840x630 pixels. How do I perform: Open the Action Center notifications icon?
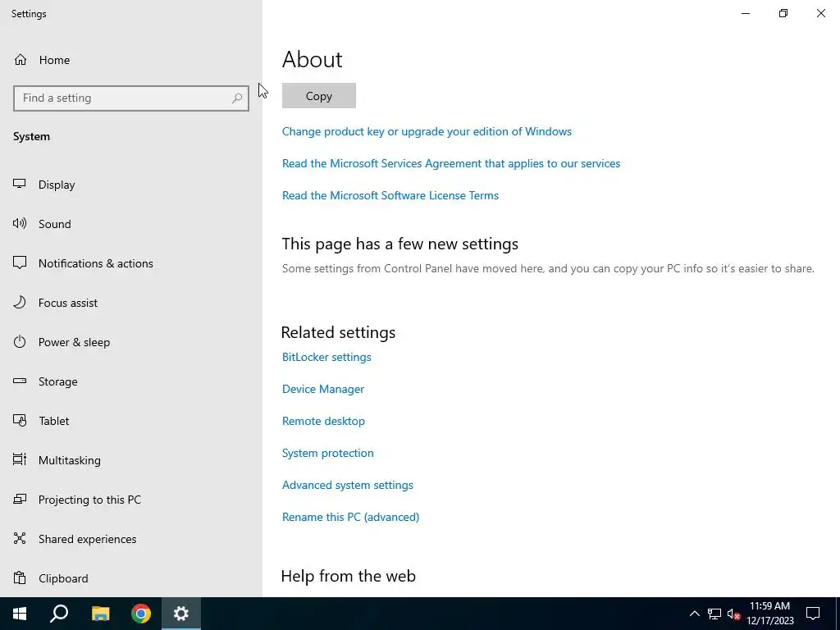pyautogui.click(x=813, y=614)
